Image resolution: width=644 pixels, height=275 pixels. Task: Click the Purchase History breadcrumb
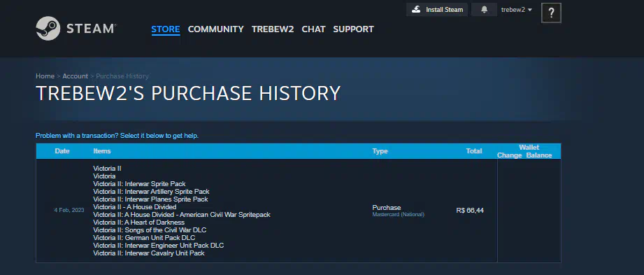coord(122,76)
